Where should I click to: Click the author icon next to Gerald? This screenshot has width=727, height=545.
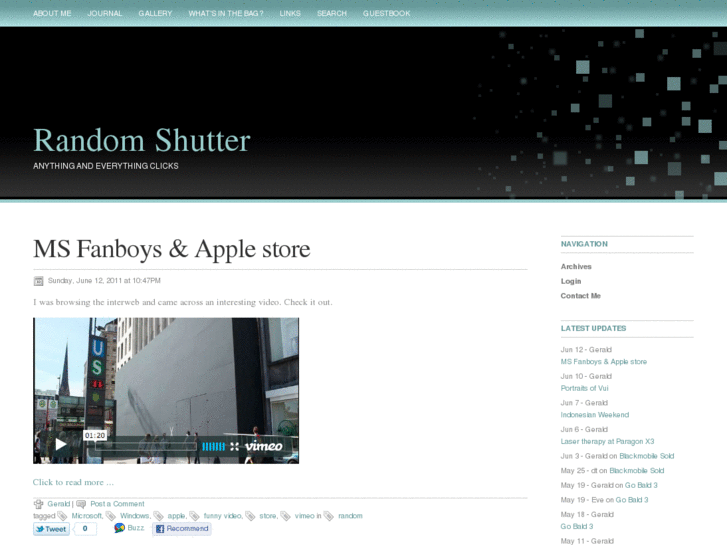[38, 504]
